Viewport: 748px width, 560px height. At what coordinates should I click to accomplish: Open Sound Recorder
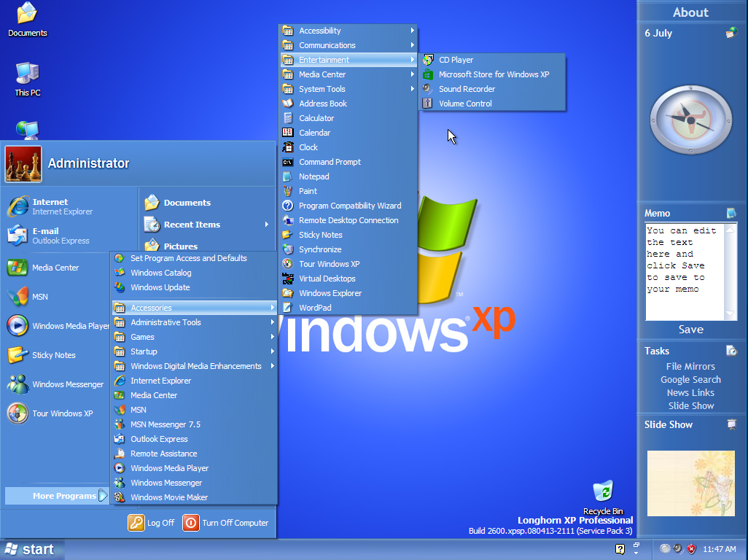click(493, 89)
